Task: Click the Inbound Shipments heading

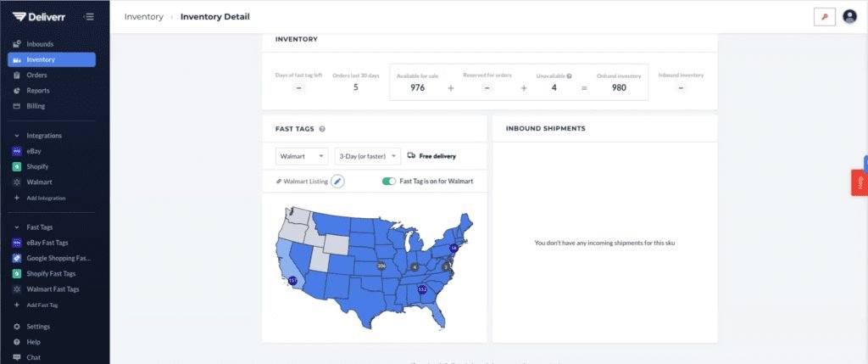Action: coord(545,128)
